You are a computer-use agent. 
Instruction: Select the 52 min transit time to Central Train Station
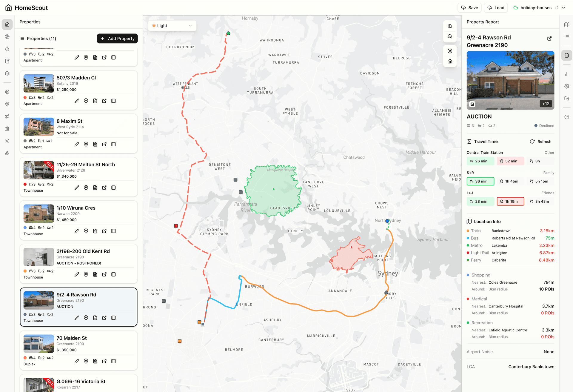510,161
